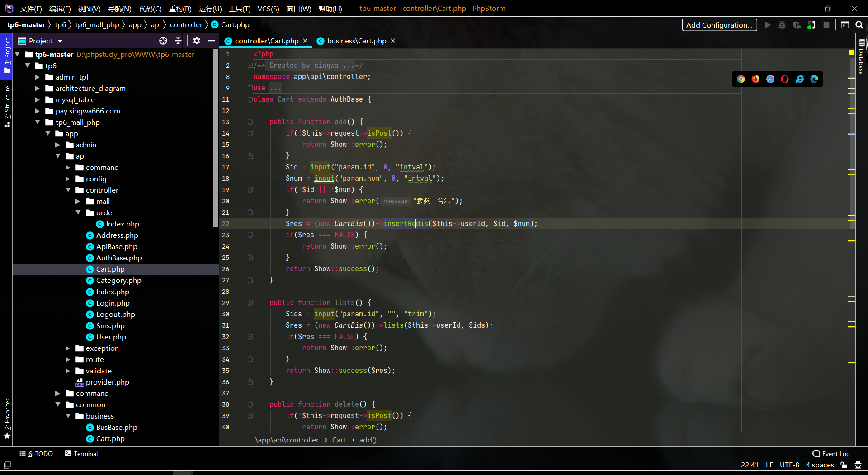Unfold the collapsed use statements at line 9
This screenshot has width=868, height=475.
click(x=250, y=88)
